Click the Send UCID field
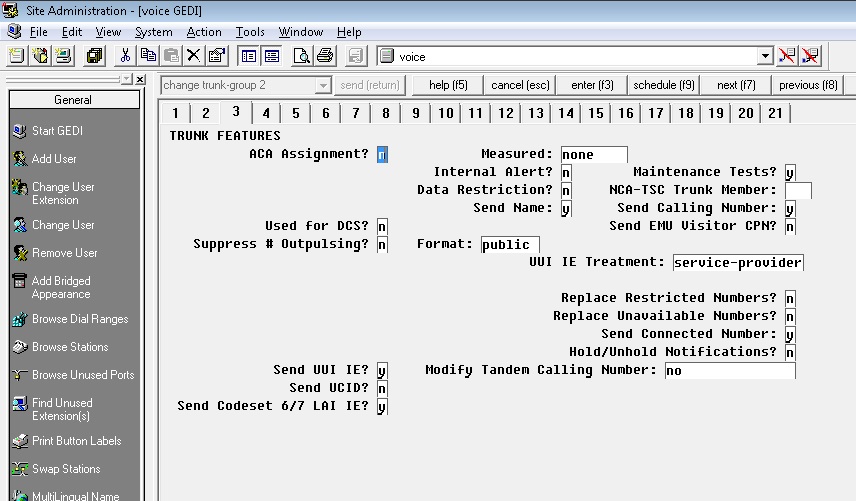The width and height of the screenshot is (856, 501). click(x=382, y=389)
